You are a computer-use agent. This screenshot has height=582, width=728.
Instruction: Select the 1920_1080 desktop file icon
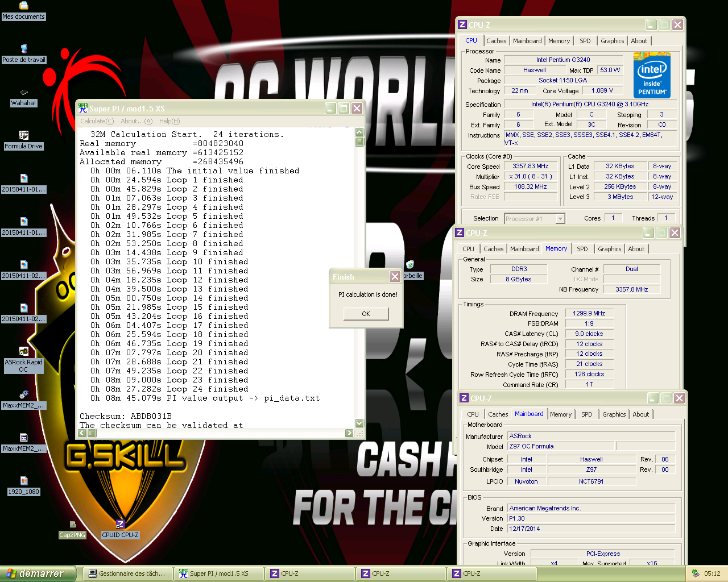[x=23, y=486]
